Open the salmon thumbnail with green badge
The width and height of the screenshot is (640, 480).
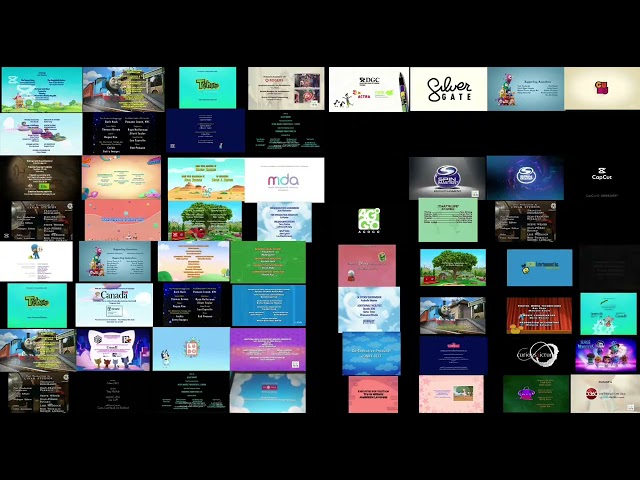tap(367, 265)
